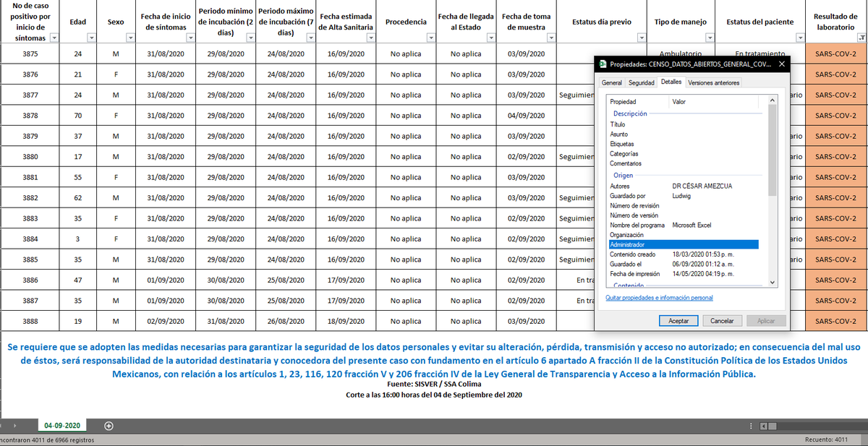Click SARS-COV-2 result cell in row 3876
Image resolution: width=868 pixels, height=446 pixels.
835,74
